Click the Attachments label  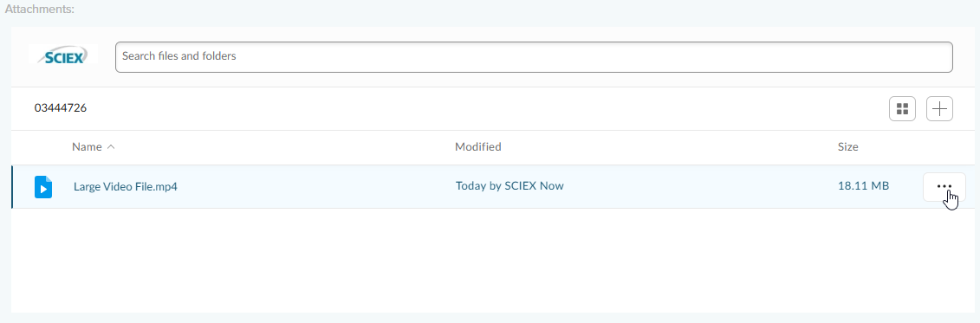(40, 10)
